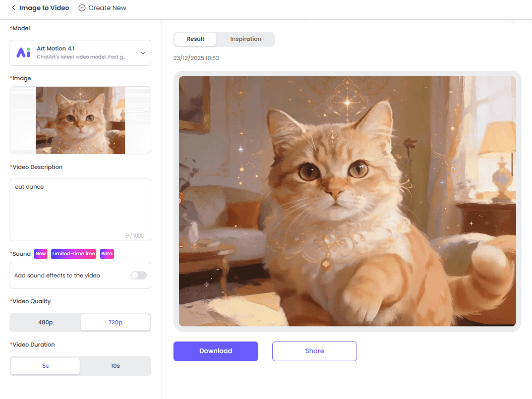Select 480p video quality
This screenshot has width=532, height=399.
tap(45, 322)
